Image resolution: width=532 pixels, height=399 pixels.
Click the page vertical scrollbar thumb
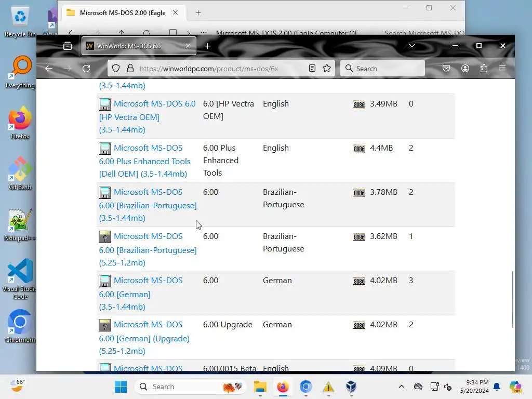coord(513,299)
